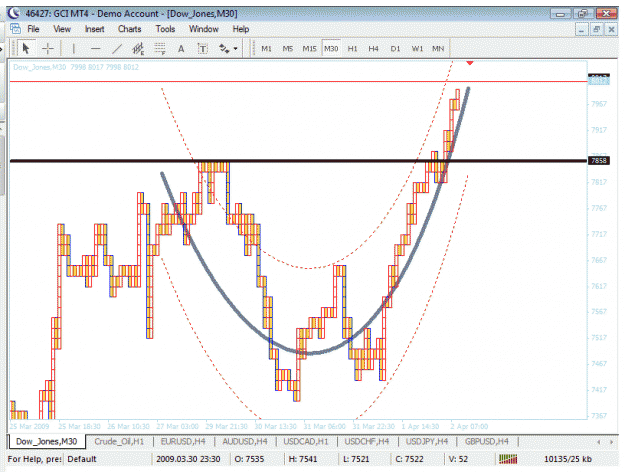Draw a vertical line tool
Image resolution: width=625 pixels, height=472 pixels.
(73, 49)
